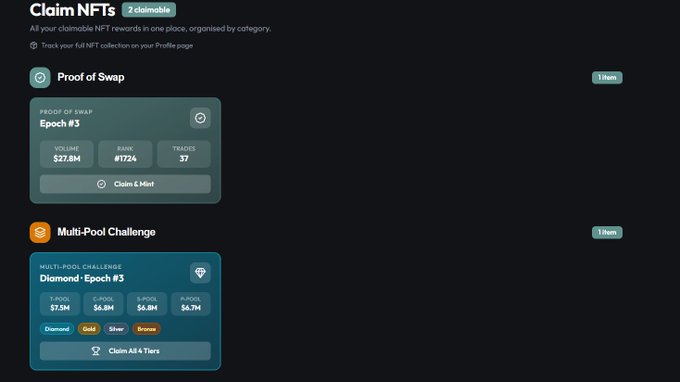Click the Claim NFTs page heading

[x=72, y=10]
